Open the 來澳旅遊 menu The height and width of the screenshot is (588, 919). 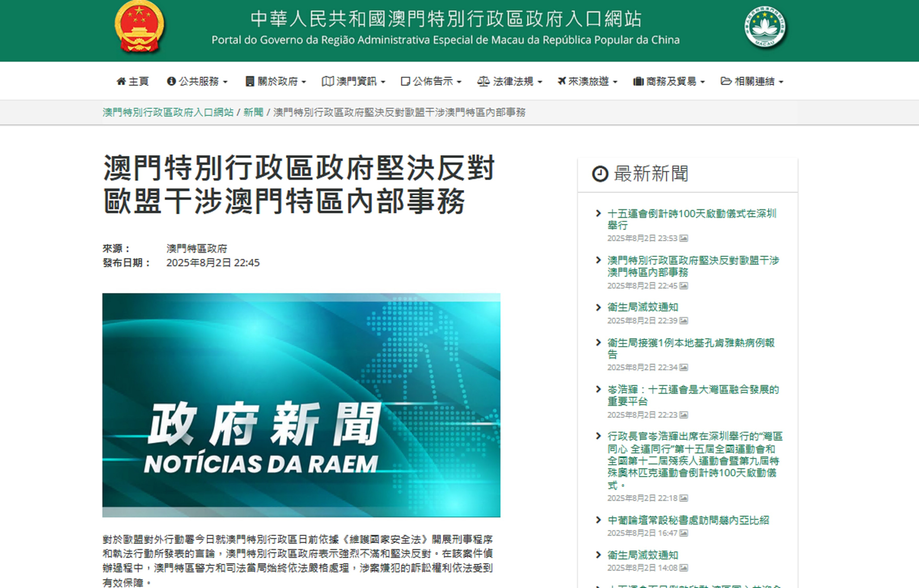point(587,81)
